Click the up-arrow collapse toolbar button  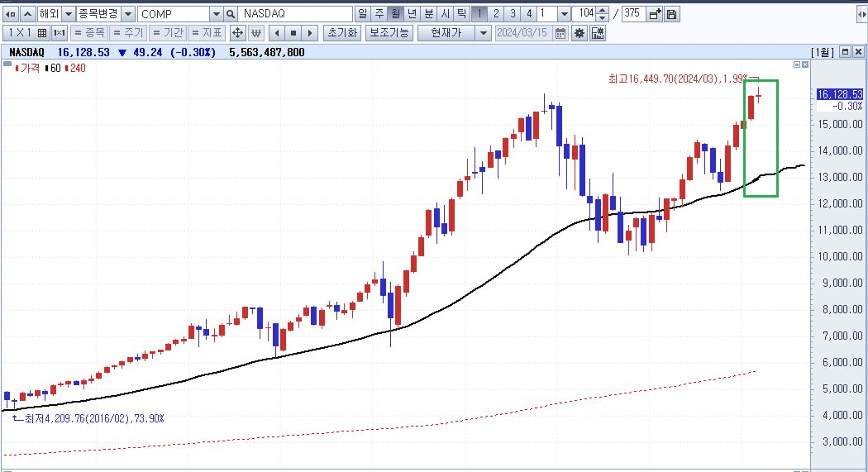pyautogui.click(x=27, y=14)
